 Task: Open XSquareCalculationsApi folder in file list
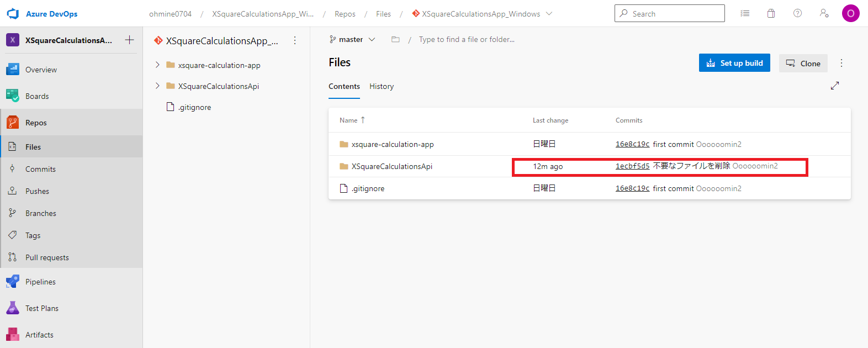tap(392, 166)
